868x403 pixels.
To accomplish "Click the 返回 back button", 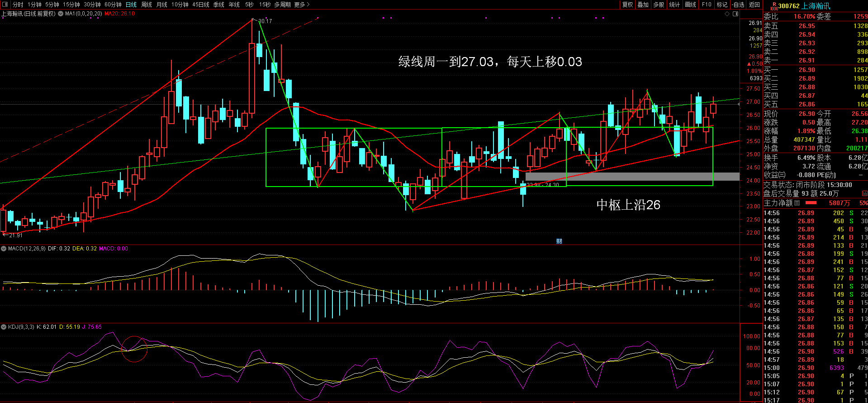I will click(x=754, y=5).
